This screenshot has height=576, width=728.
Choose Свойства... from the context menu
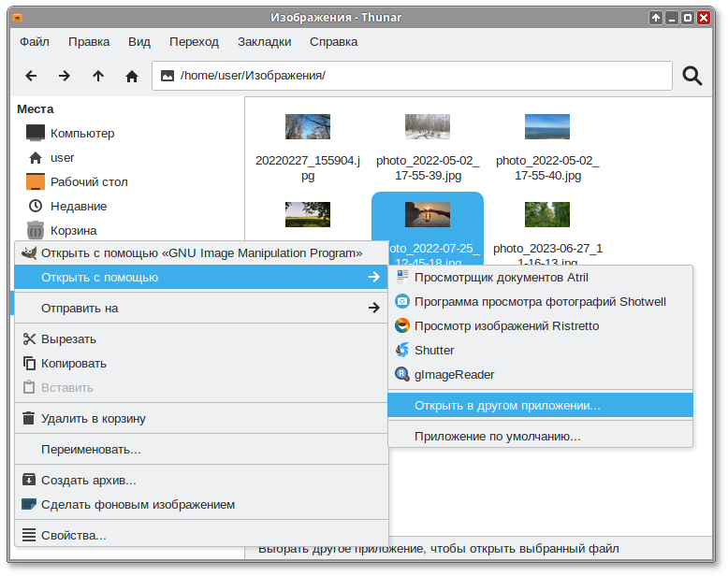(x=201, y=535)
